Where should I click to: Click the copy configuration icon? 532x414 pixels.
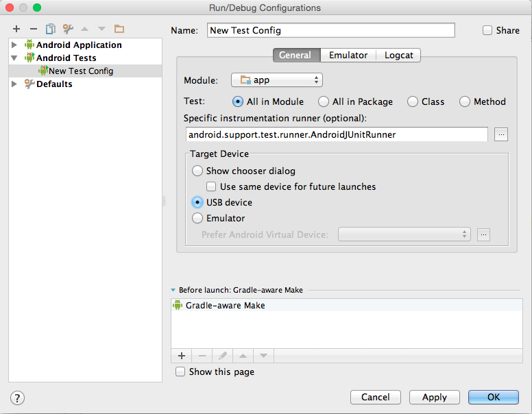point(50,29)
